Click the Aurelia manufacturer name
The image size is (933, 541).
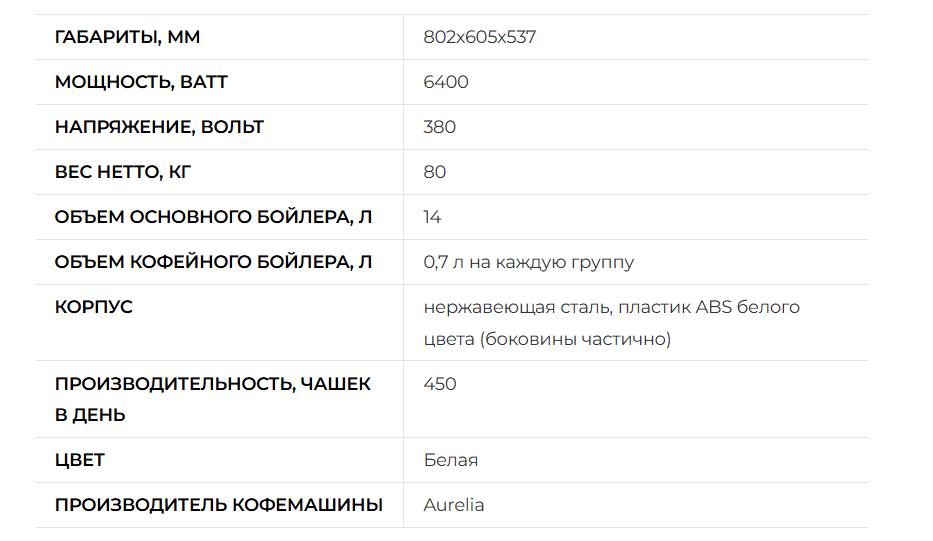[453, 505]
